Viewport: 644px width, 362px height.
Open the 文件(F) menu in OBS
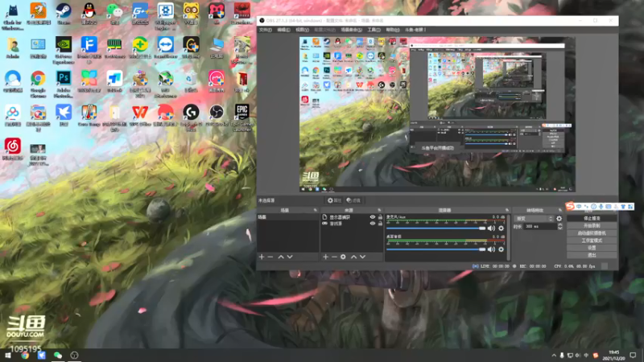tap(265, 30)
